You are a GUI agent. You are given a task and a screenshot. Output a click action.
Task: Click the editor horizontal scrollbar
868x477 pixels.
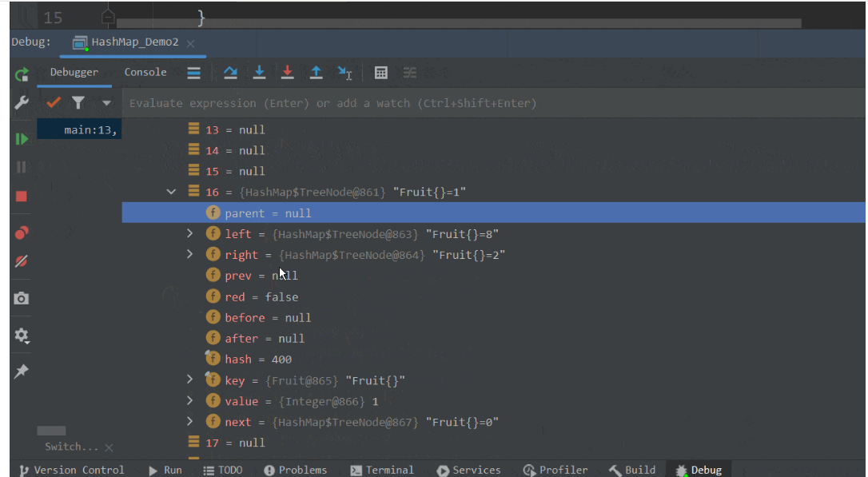pyautogui.click(x=459, y=23)
